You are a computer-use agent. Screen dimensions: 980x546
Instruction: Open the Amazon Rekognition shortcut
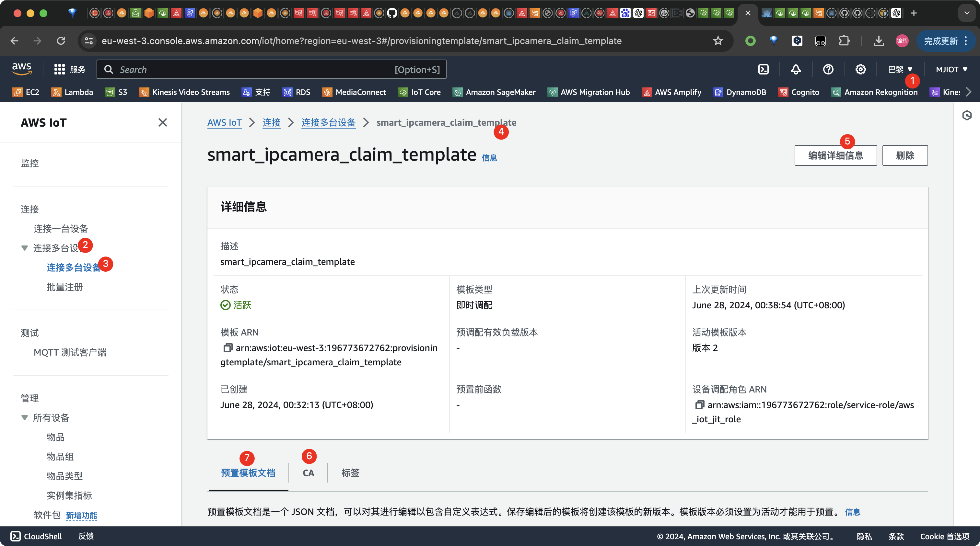tap(874, 92)
